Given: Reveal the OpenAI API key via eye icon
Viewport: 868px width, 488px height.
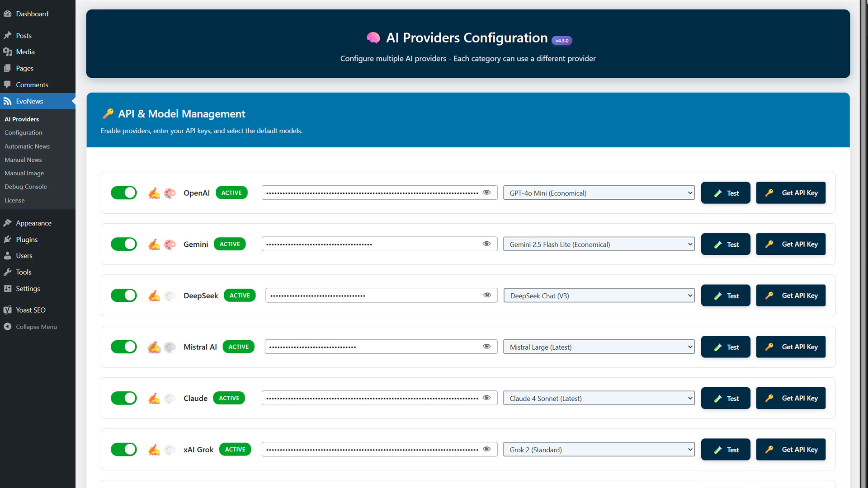Looking at the screenshot, I should point(486,192).
